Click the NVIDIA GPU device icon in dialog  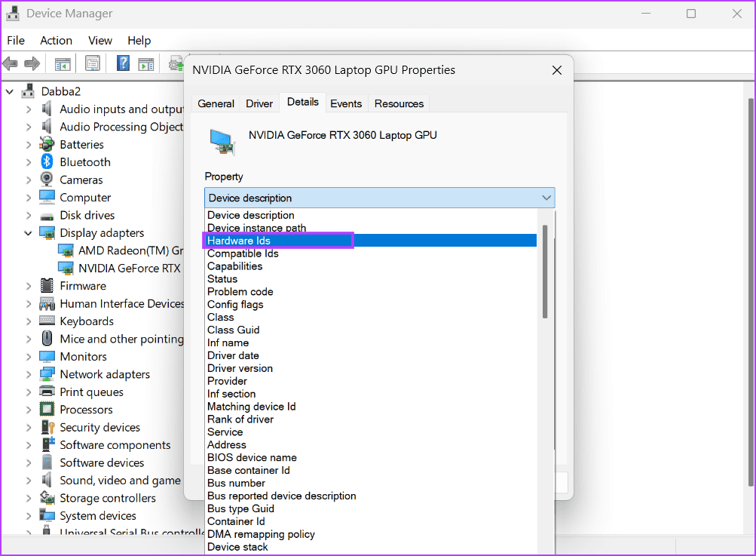coord(222,140)
